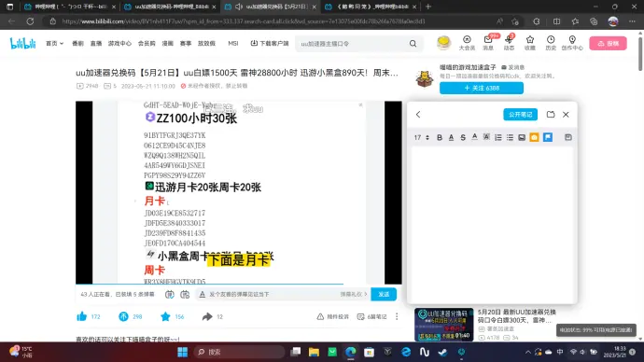Viewport: 644px width, 362px height.
Task: Open text color picker in note editor
Action: pos(474,137)
